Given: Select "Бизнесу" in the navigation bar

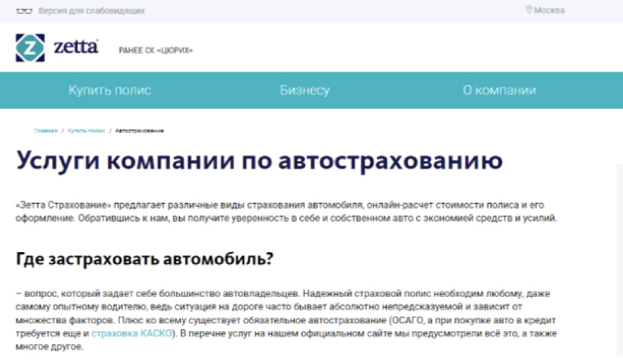Looking at the screenshot, I should (304, 91).
